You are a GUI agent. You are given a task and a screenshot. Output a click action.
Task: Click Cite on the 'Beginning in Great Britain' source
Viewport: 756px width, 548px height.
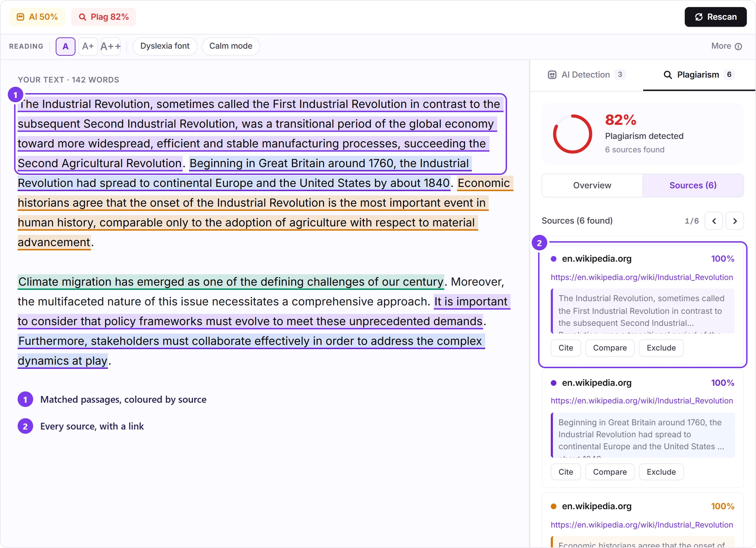click(x=566, y=472)
